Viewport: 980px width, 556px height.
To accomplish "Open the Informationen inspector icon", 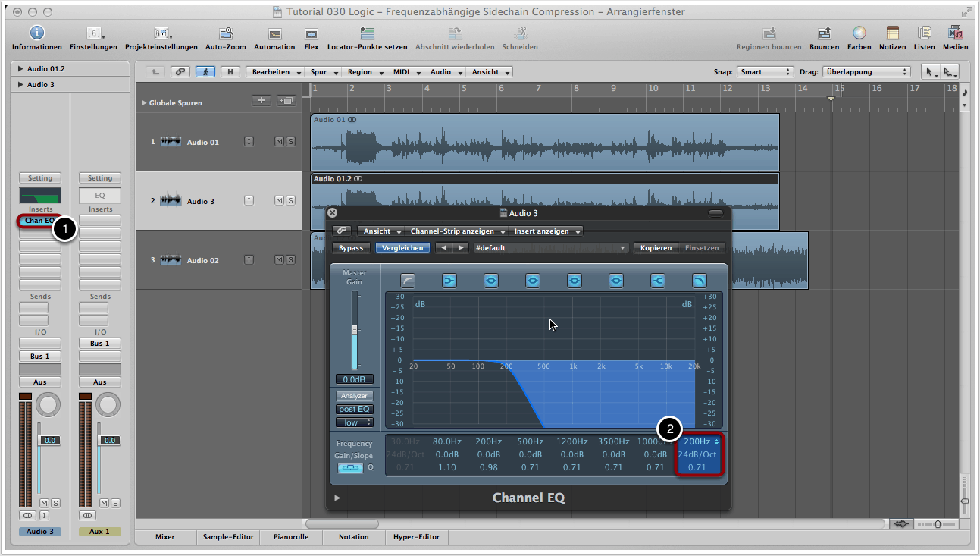I will coord(36,34).
